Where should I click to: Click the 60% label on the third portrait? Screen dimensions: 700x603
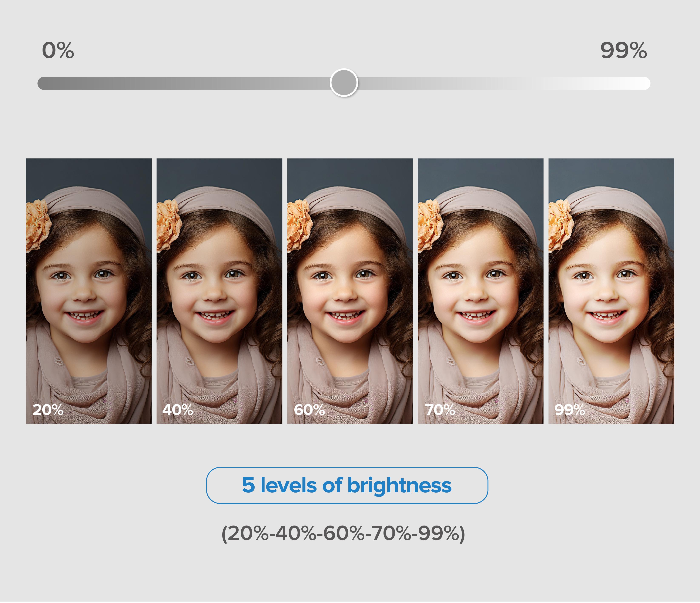coord(309,410)
